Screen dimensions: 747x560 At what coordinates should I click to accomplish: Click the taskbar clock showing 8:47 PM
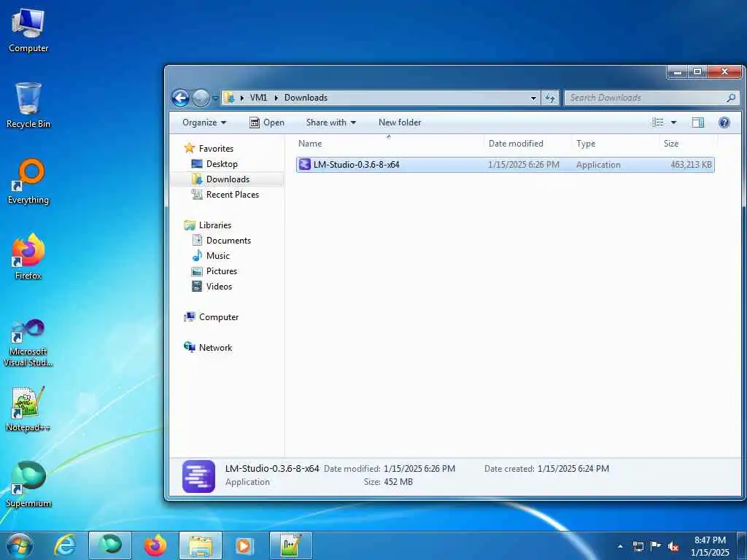(710, 546)
